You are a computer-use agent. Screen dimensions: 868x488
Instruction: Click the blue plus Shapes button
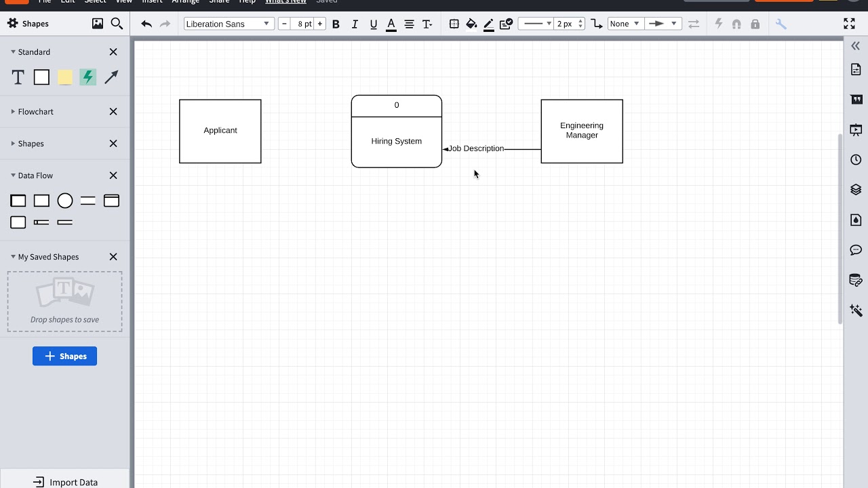point(64,356)
